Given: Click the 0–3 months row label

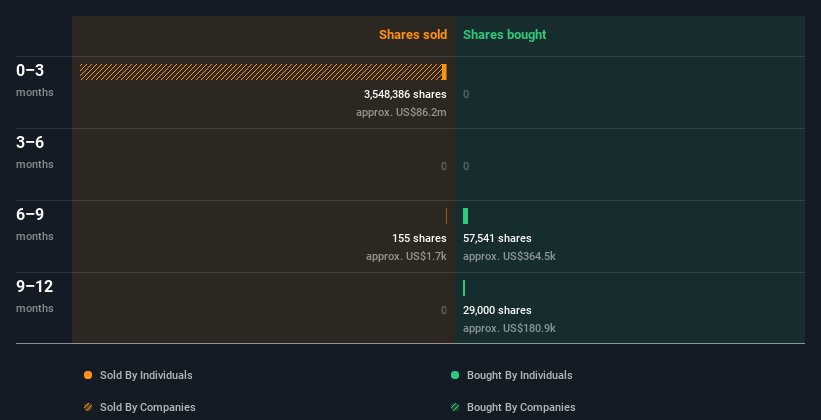Looking at the screenshot, I should pos(35,80).
